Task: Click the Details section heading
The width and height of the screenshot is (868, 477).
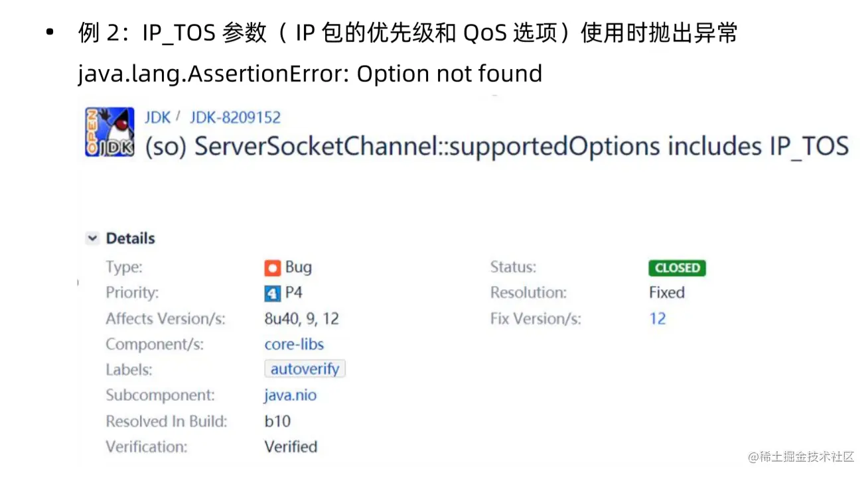Action: pyautogui.click(x=130, y=238)
